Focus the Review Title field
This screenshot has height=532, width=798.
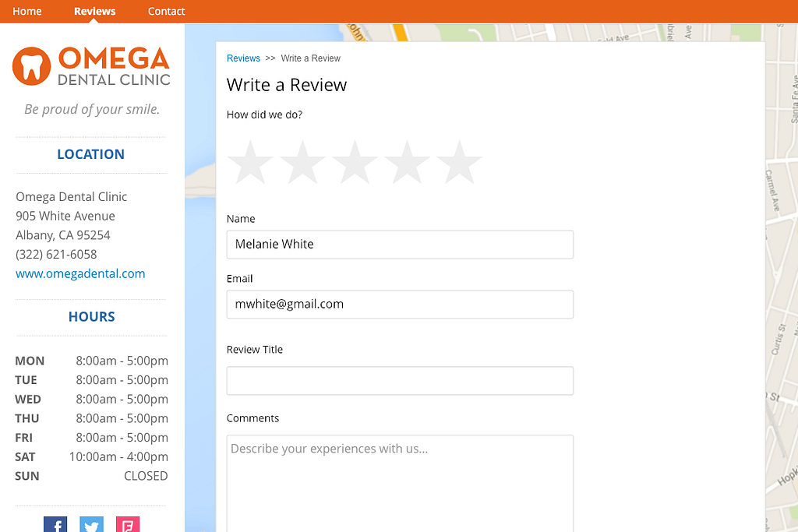(x=400, y=381)
